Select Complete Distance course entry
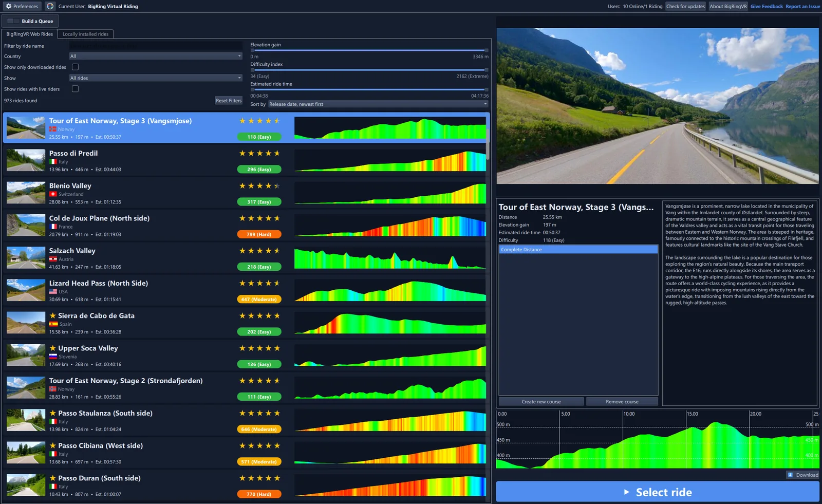This screenshot has width=822, height=504. click(x=578, y=250)
